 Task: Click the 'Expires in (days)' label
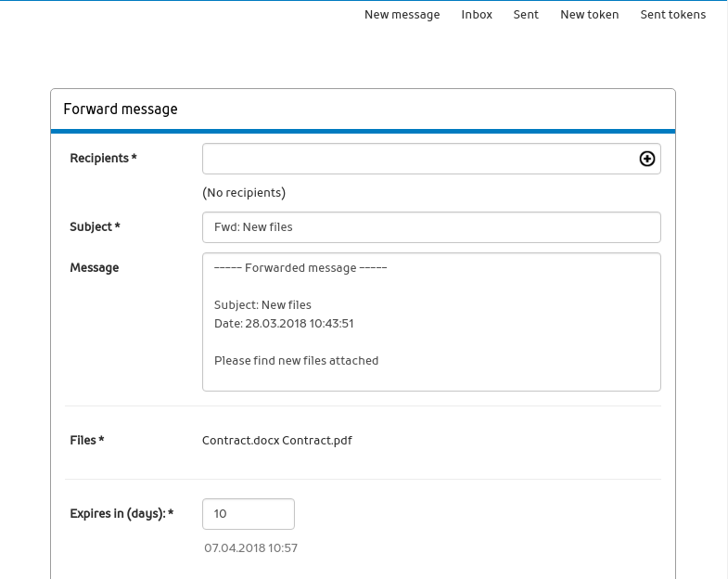121,514
